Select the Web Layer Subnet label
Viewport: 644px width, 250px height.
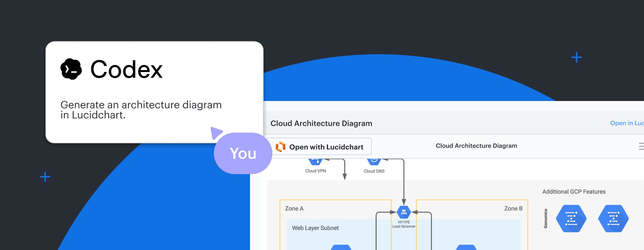[x=315, y=228]
